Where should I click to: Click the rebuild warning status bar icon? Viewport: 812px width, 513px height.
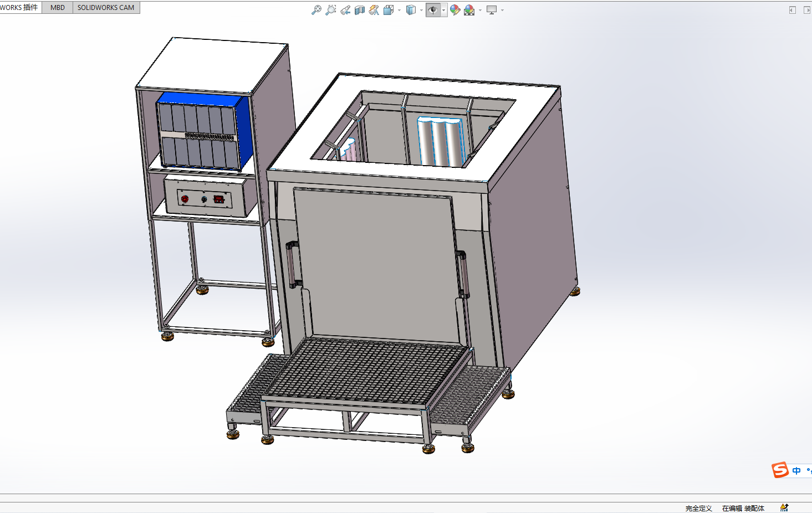784,507
